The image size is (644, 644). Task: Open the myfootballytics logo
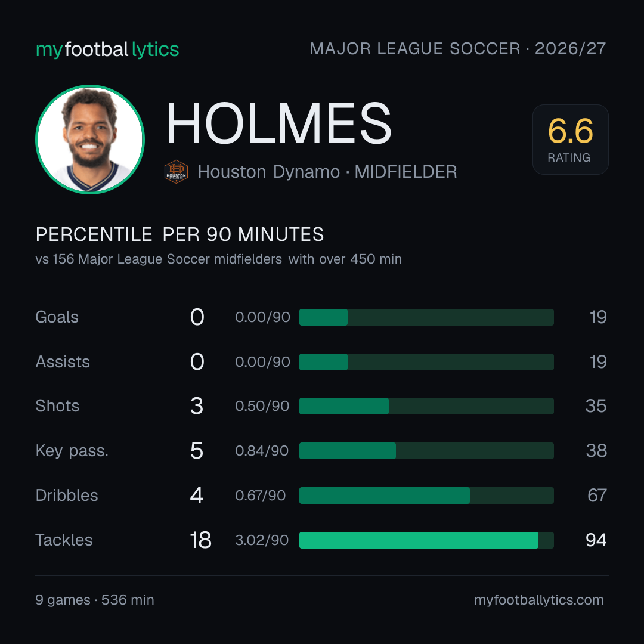click(107, 49)
